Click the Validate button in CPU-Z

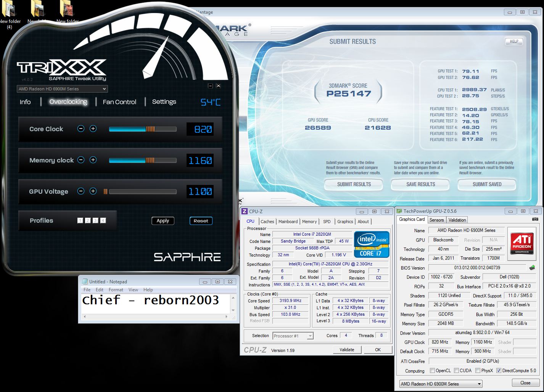(x=347, y=350)
